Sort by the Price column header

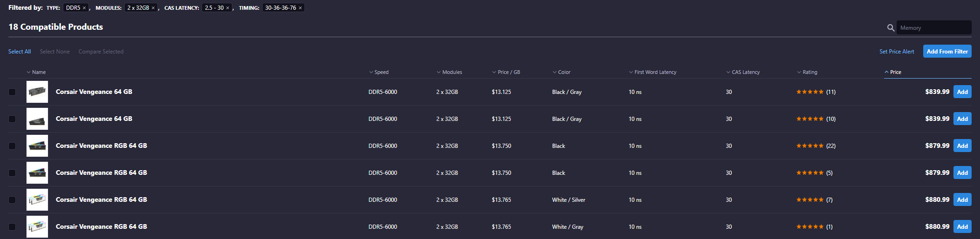point(895,72)
